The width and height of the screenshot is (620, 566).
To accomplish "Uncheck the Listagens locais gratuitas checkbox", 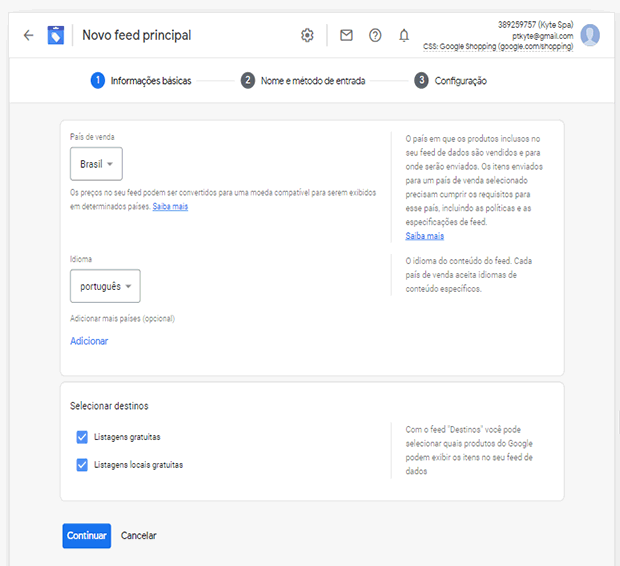I will point(82,465).
